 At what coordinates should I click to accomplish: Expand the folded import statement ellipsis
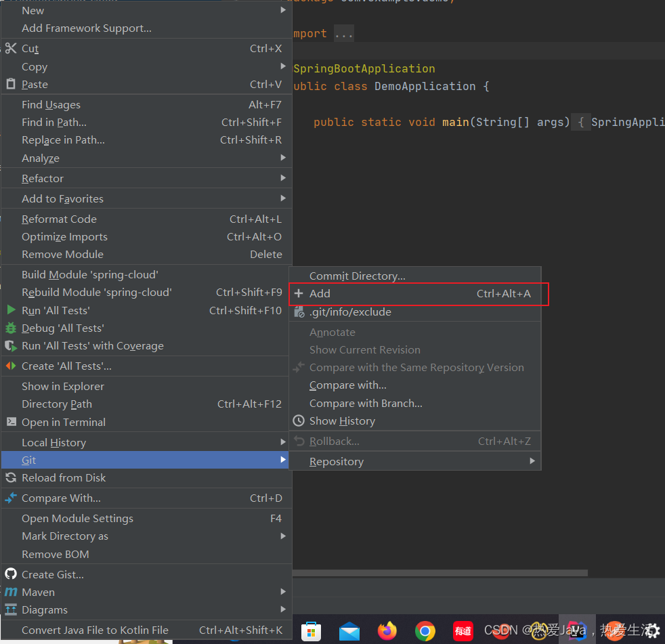coord(343,33)
